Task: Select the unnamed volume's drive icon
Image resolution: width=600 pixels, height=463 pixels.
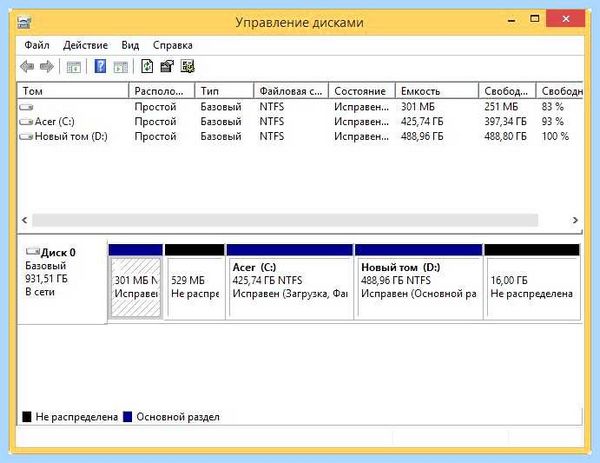Action: coord(26,107)
